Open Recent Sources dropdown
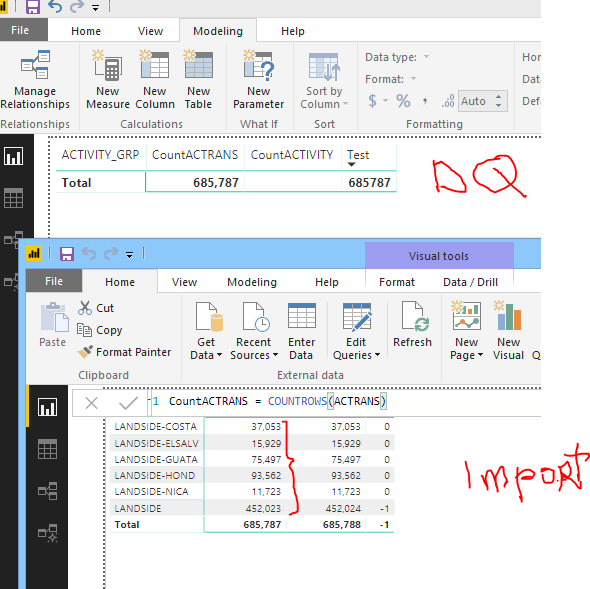This screenshot has width=590, height=589. (254, 331)
